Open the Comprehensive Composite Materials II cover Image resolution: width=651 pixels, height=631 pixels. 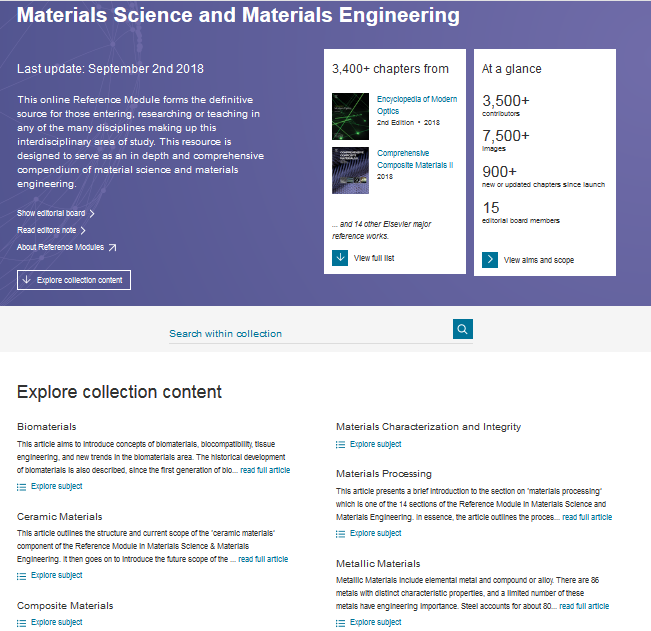coord(350,170)
